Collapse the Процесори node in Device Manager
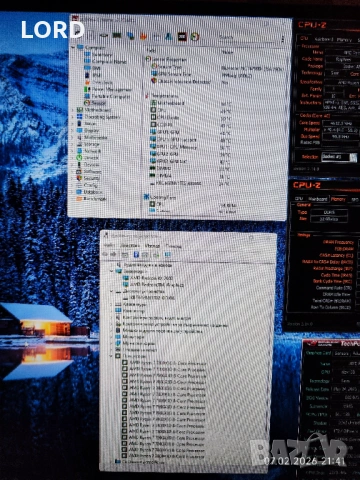Image resolution: width=360 pixels, height=480 pixels. point(112,356)
